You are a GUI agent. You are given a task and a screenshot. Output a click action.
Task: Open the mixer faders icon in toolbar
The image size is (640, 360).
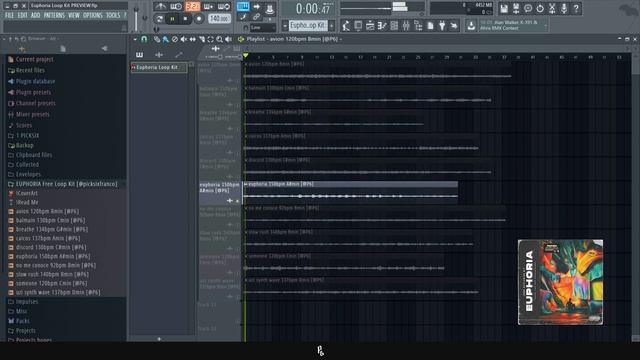tap(406, 26)
